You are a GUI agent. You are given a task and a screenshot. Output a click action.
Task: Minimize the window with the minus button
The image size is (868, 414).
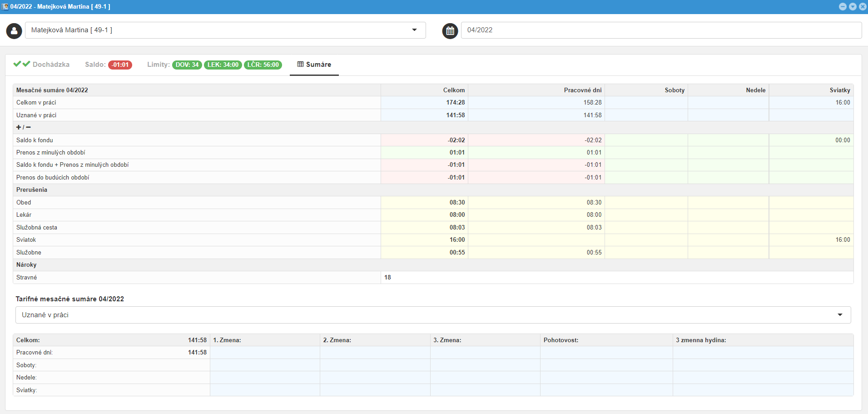pos(843,6)
